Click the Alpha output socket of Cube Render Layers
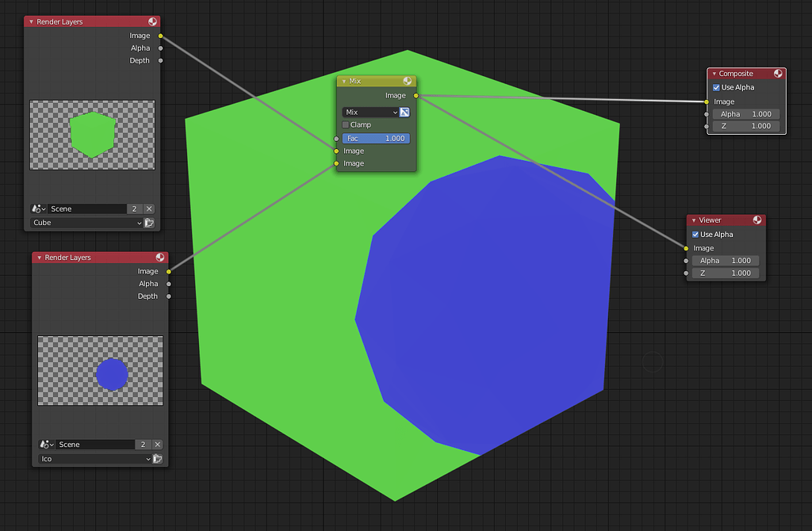Screen dimensions: 812x531 pos(160,48)
